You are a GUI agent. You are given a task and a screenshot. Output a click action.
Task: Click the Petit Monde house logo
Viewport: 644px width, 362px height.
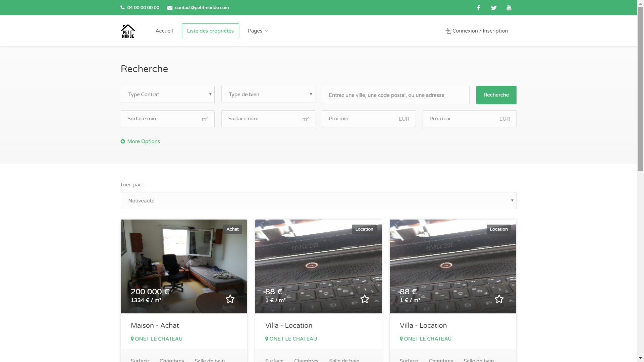coord(128,31)
